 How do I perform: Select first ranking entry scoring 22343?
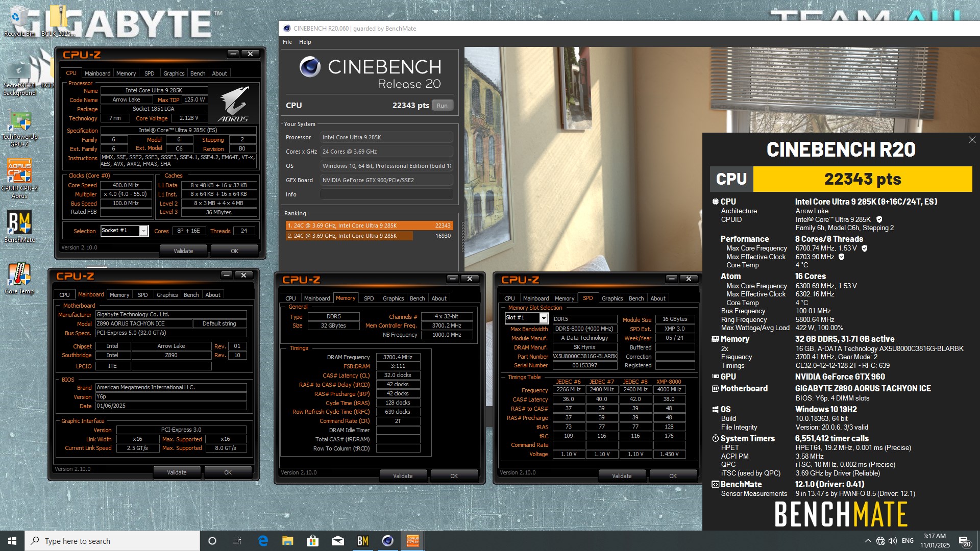[369, 226]
